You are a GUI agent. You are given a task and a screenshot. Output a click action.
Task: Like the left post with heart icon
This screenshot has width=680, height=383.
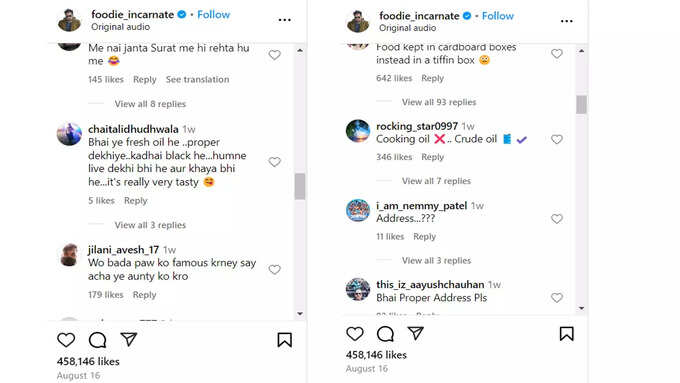pos(66,340)
